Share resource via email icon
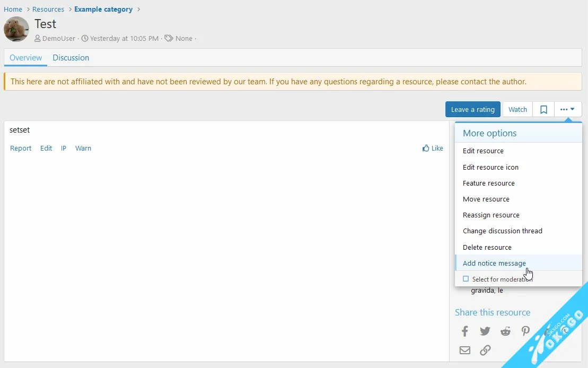 pos(464,350)
